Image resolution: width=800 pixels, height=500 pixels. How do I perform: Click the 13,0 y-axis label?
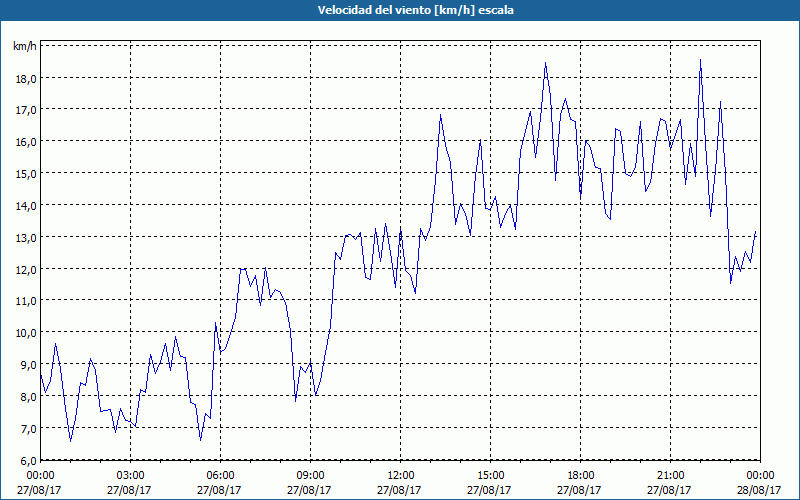click(x=27, y=238)
